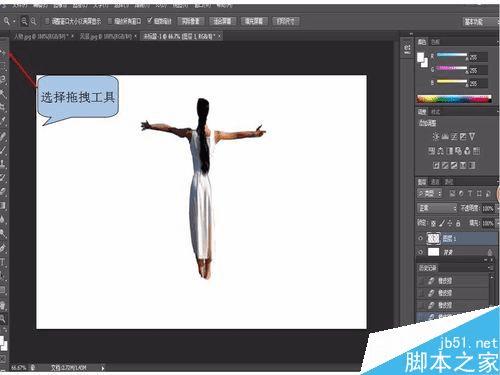Pick a color from the spectrum ramp
Image resolution: width=500 pixels, height=375 pixels.
point(454,99)
